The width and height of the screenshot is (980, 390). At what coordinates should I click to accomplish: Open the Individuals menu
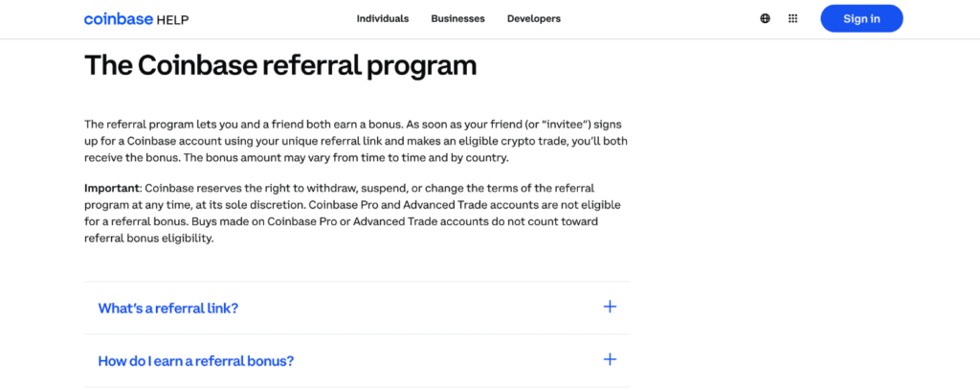point(382,18)
